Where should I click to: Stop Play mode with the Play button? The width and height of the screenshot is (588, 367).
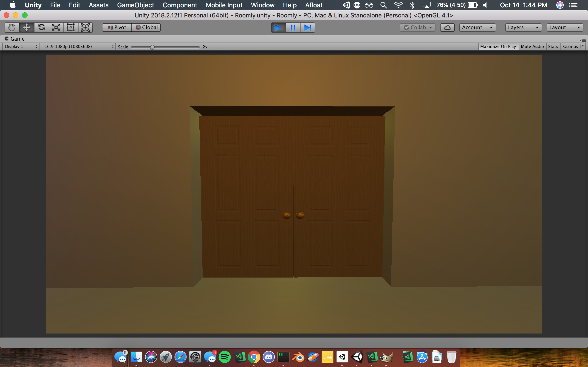278,28
